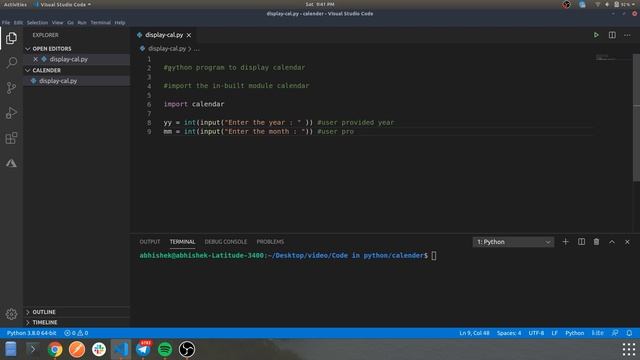Create a new terminal with plus icon
This screenshot has width=640, height=360.
click(x=565, y=242)
